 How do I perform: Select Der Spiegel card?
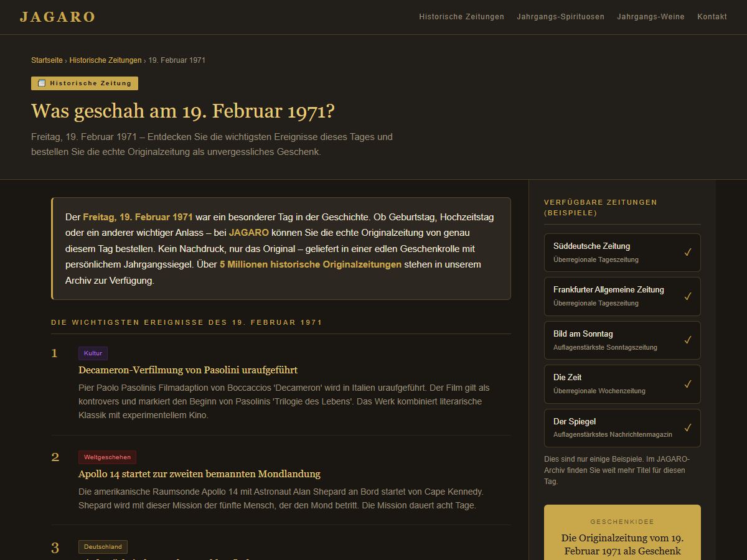(622, 428)
